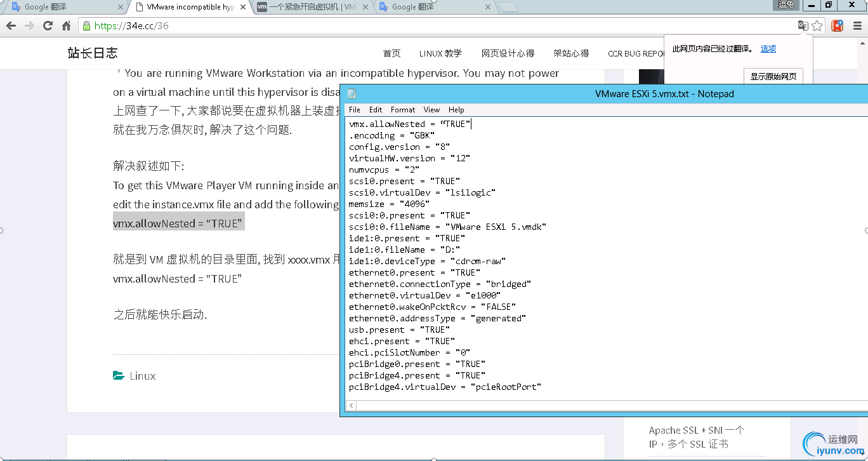Viewport: 868px width, 461px height.
Task: Reload the page with the refresh icon
Action: click(x=48, y=26)
